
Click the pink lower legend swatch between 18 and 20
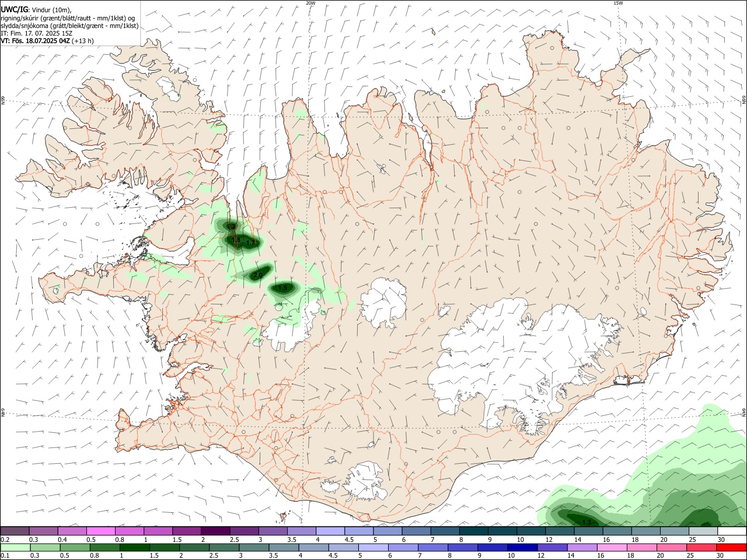coord(643,547)
